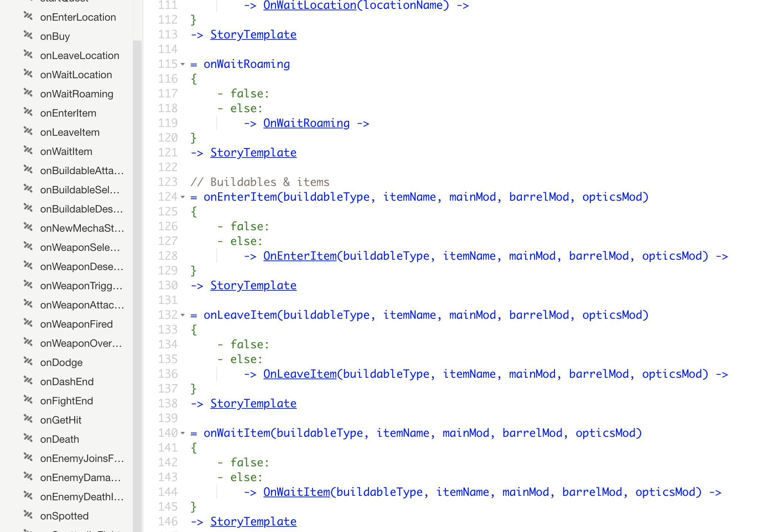The height and width of the screenshot is (532, 775).
Task: Open onDashEnd from the sidebar list
Action: point(67,382)
